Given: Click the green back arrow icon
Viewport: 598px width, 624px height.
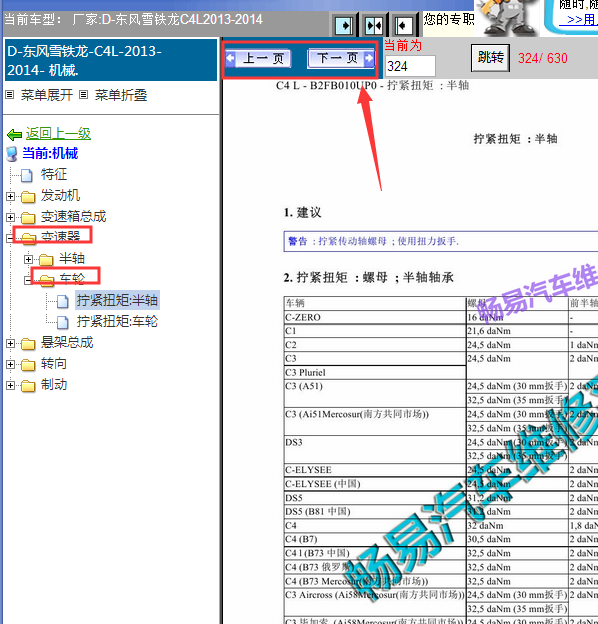Looking at the screenshot, I should [x=14, y=135].
